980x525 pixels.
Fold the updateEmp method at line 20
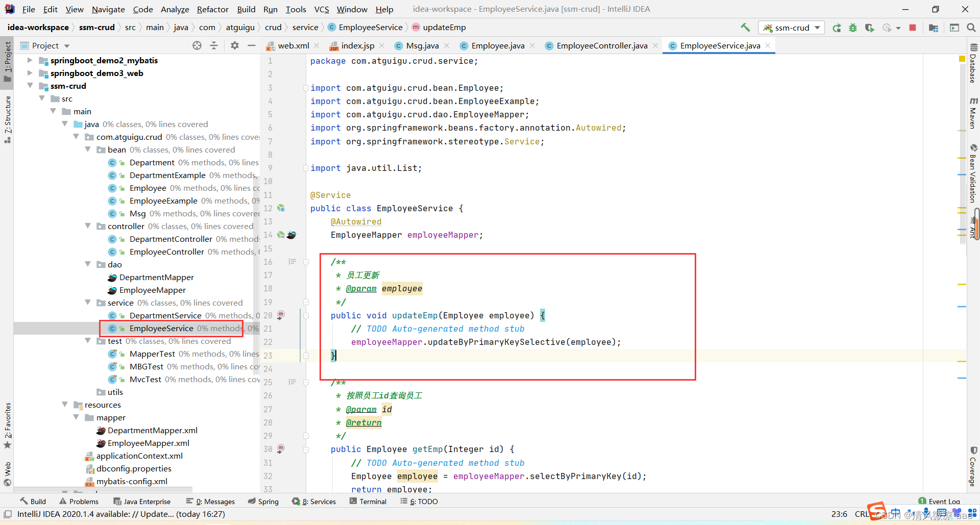tap(306, 315)
